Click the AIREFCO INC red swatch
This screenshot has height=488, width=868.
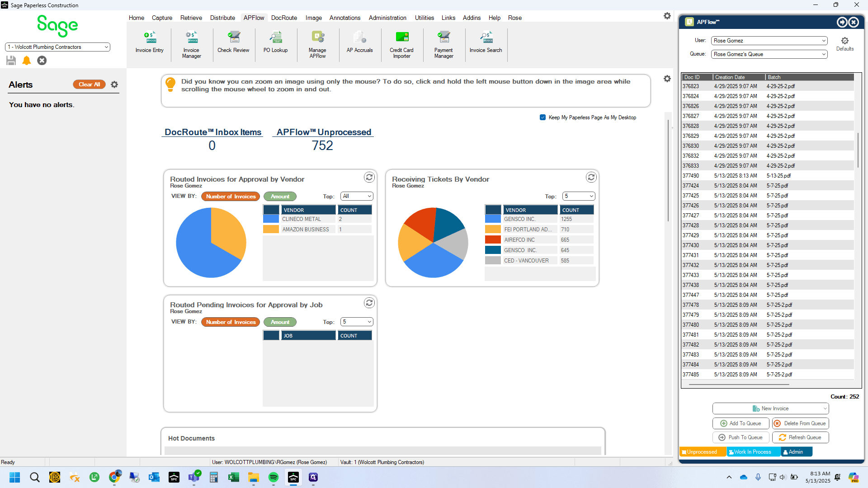[493, 240]
